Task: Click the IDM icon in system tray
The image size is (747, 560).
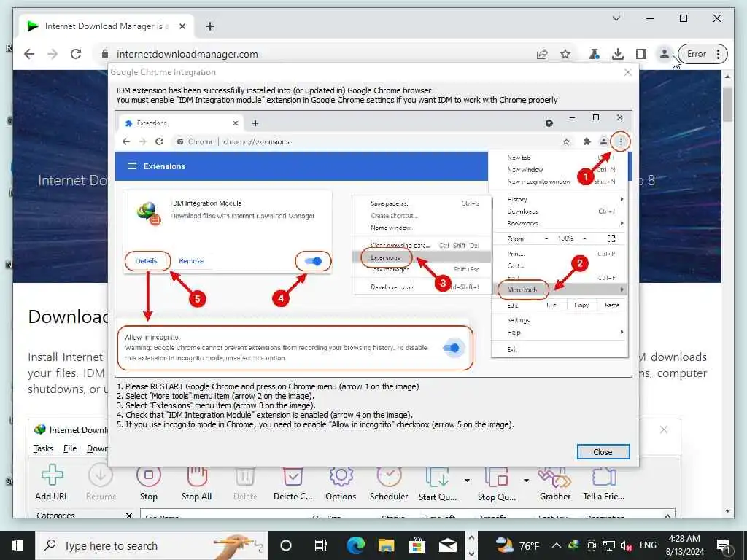Action: point(573,545)
